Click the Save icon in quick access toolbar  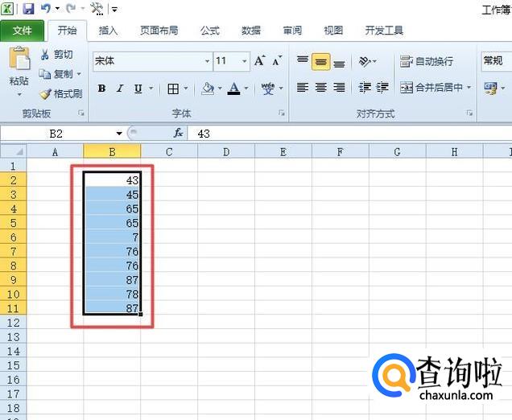pos(29,9)
